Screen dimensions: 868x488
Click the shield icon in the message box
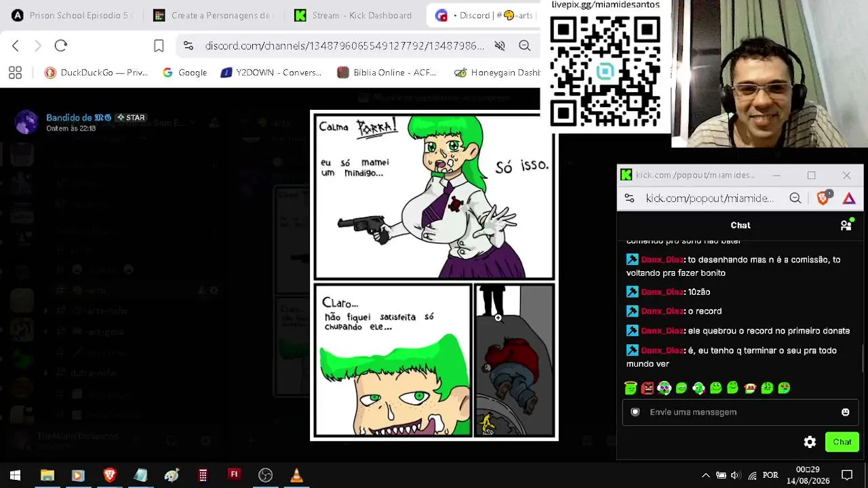tap(635, 412)
